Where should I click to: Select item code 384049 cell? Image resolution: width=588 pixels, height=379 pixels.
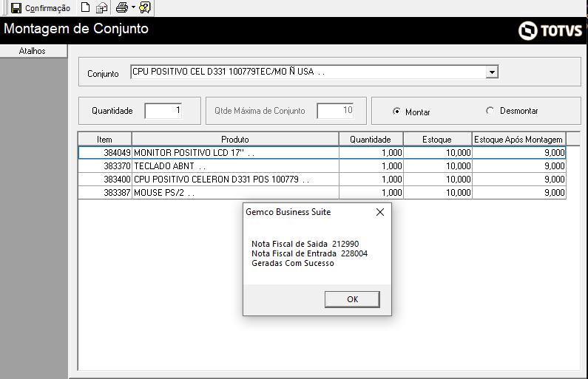point(105,153)
